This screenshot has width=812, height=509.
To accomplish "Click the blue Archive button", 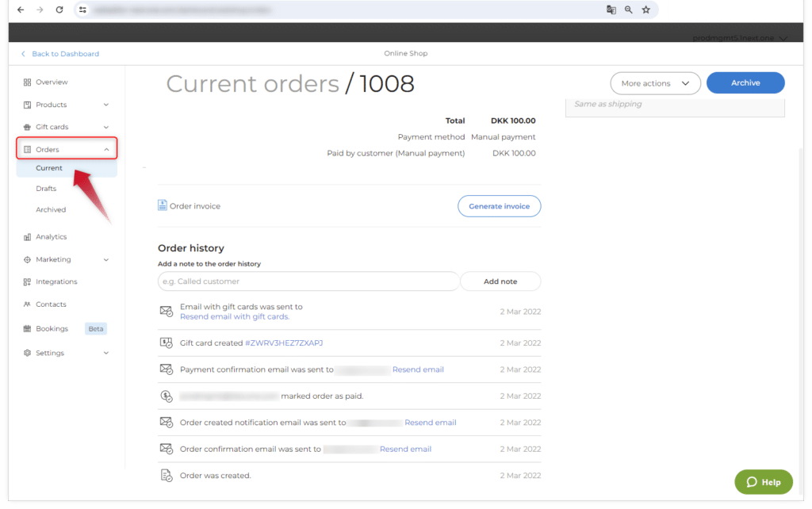I will click(x=745, y=83).
